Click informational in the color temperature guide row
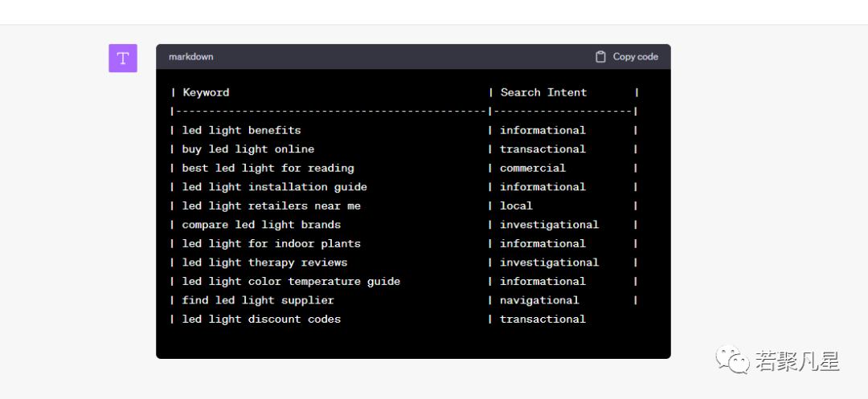 tap(543, 281)
